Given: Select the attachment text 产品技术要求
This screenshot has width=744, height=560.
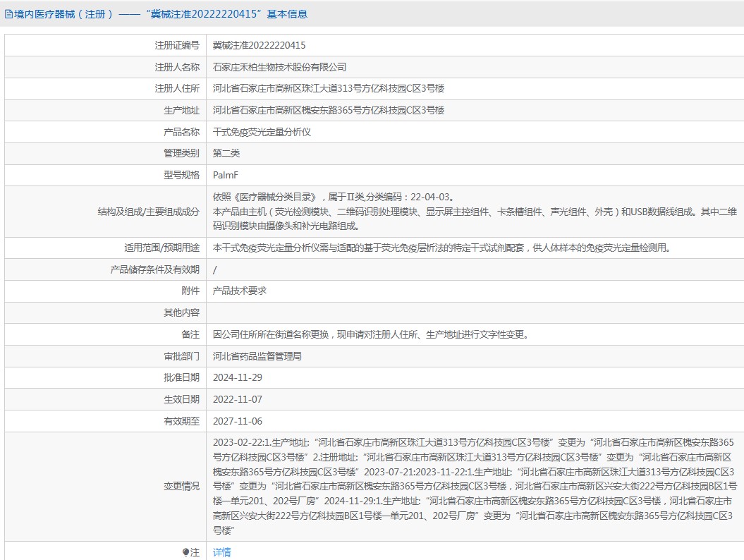Looking at the screenshot, I should click(x=239, y=290).
